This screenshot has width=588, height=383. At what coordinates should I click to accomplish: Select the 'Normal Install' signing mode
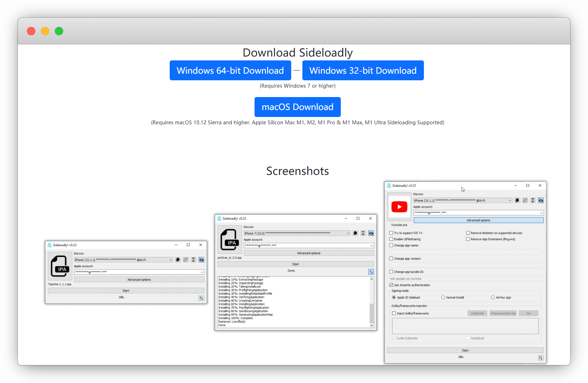[443, 297]
